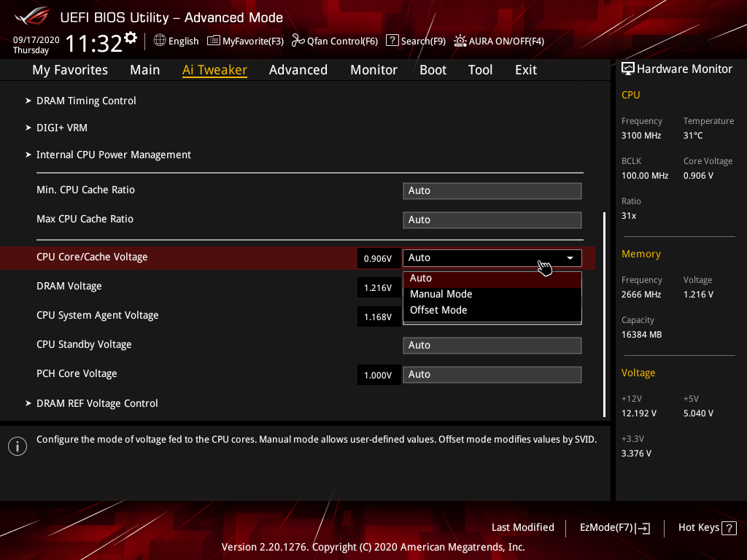Click the 3100 MHz CPU frequency value

[x=641, y=136]
